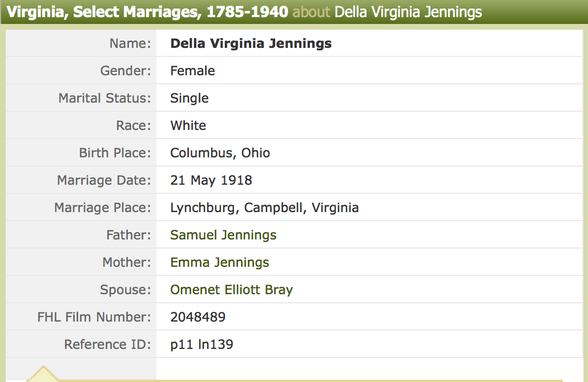This screenshot has width=588, height=382.
Task: Click the "Spouse:" field label
Action: point(125,290)
